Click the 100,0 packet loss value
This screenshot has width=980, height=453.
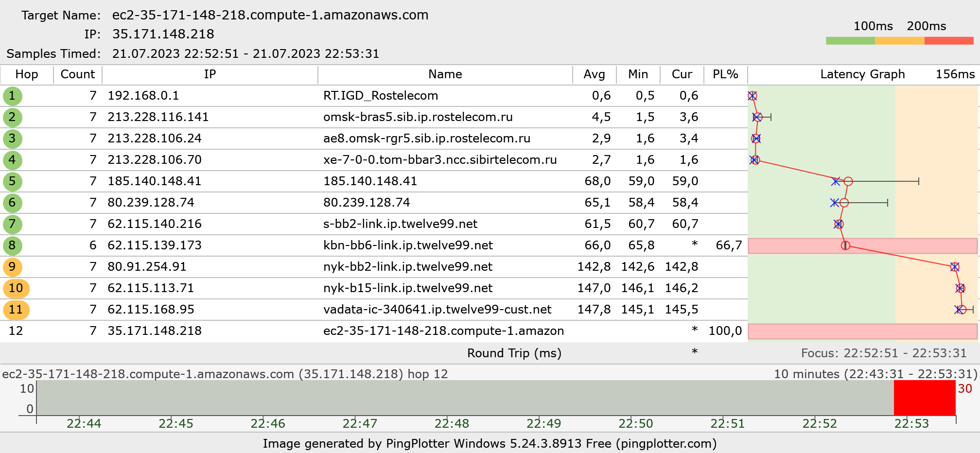coord(725,331)
